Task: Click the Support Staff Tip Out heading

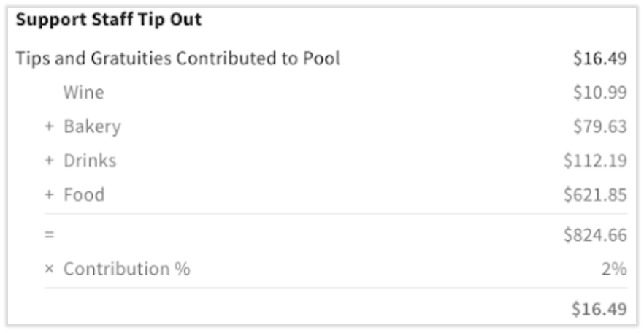Action: 109,20
